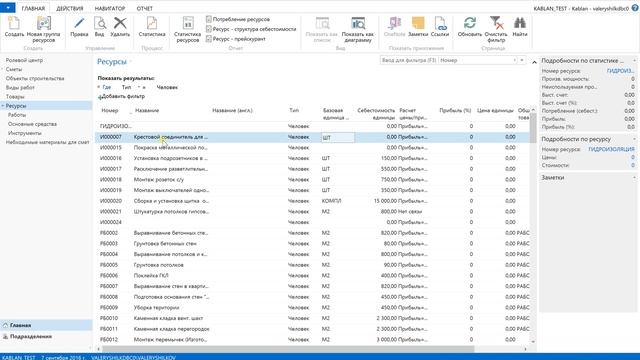This screenshot has height=360, width=640.
Task: Click the Найти (Find) binoculars icon
Action: click(x=520, y=23)
